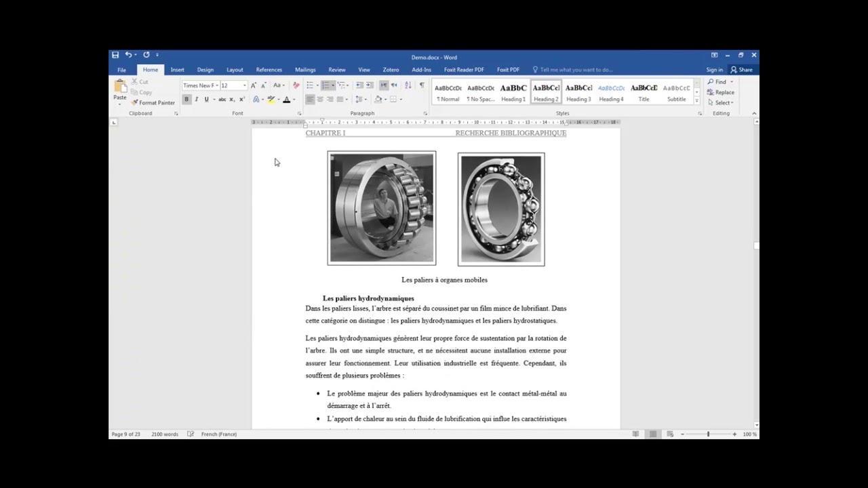Redo the last action
Image resolution: width=868 pixels, height=488 pixels.
click(146, 55)
